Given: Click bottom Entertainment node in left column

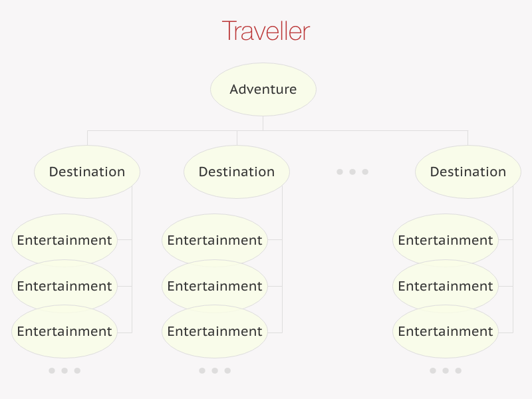Looking at the screenshot, I should pyautogui.click(x=65, y=331).
